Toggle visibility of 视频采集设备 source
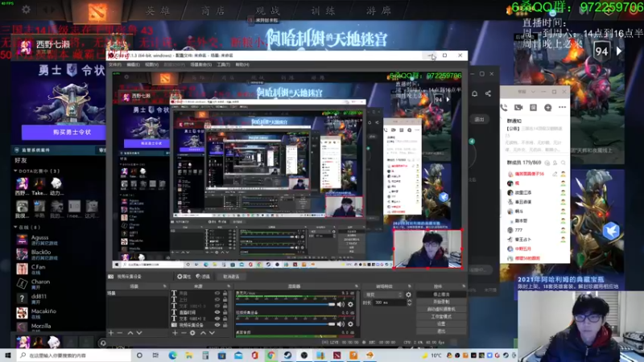Screen dimensions: 644x362 pos(217,325)
